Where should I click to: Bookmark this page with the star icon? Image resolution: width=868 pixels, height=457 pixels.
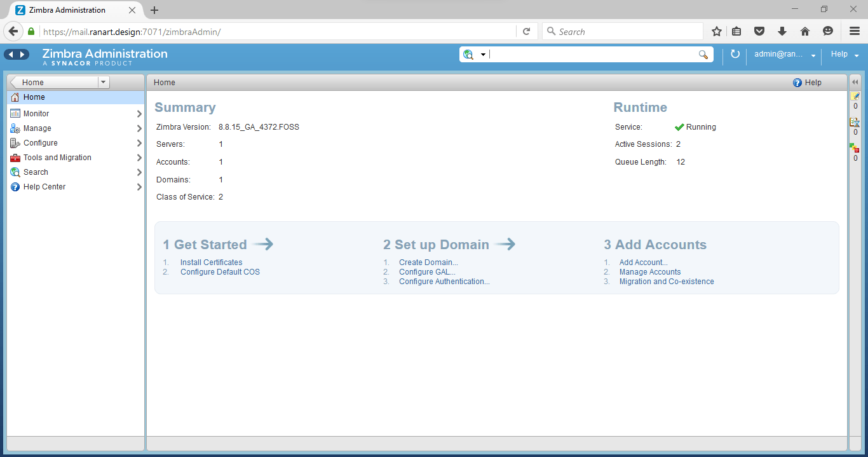point(717,31)
